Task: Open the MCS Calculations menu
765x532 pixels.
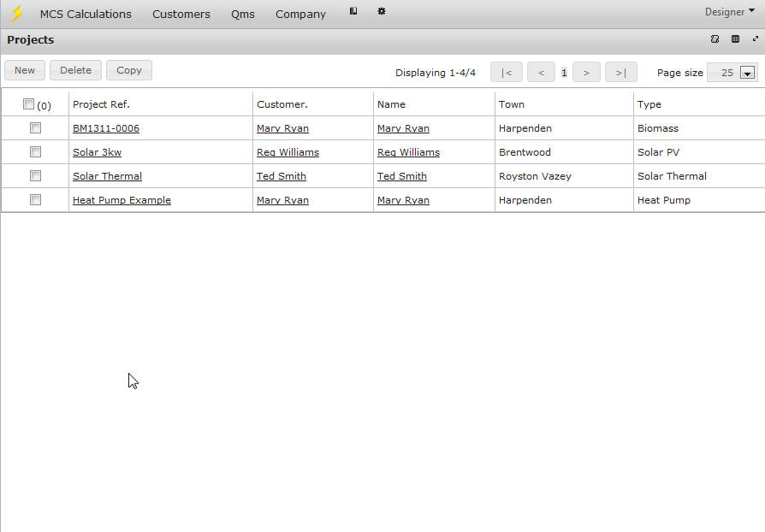Action: [86, 14]
